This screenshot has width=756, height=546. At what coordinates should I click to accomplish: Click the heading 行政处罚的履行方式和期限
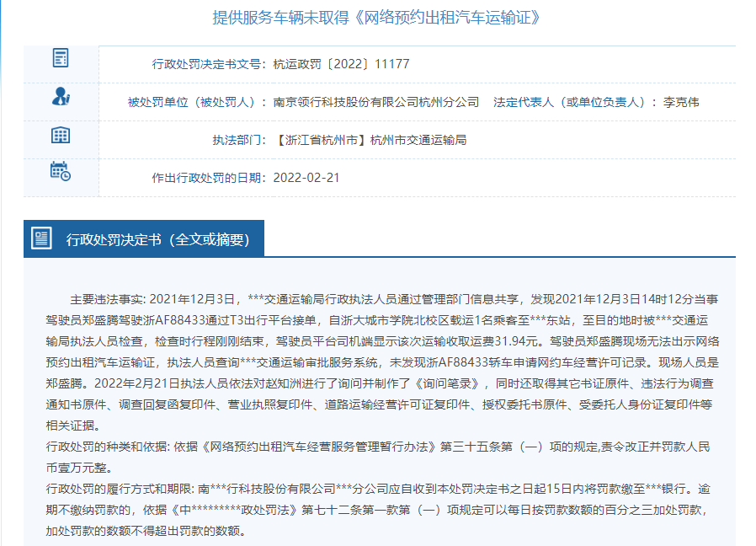click(x=119, y=489)
